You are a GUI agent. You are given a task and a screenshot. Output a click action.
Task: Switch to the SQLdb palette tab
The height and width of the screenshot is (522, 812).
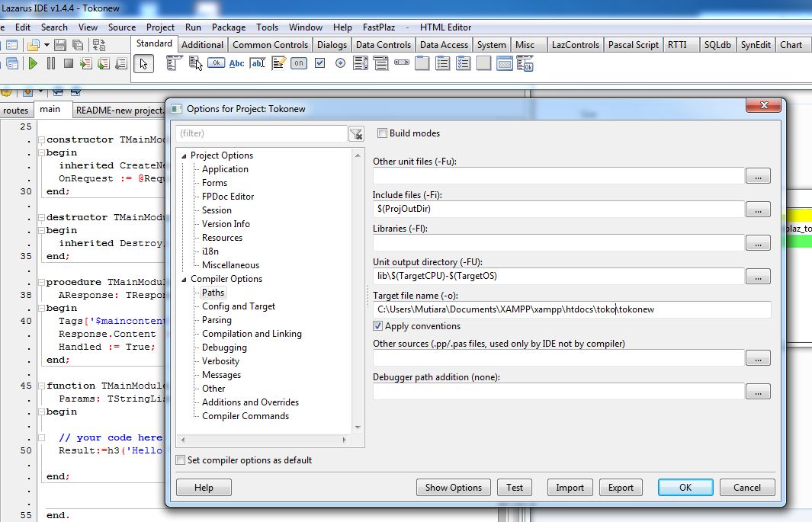(x=717, y=45)
